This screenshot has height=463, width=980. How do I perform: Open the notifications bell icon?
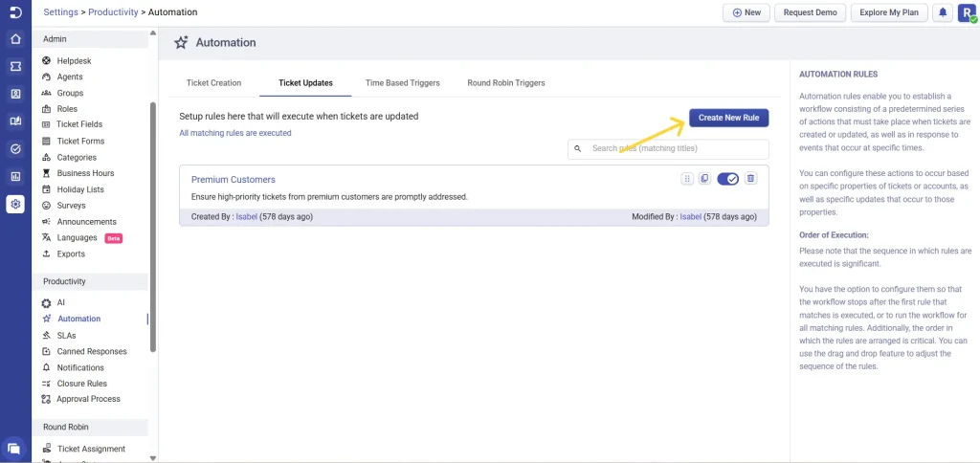(x=943, y=12)
